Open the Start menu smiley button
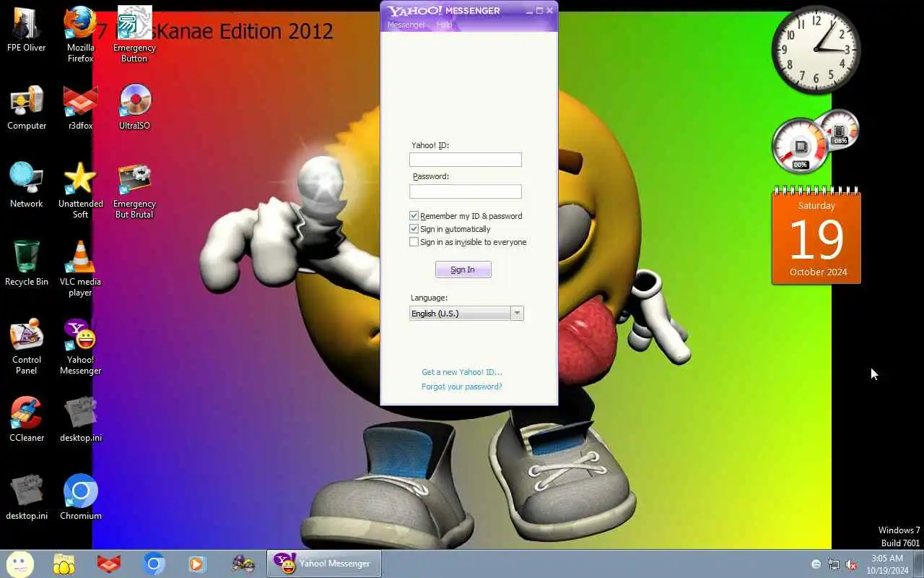The height and width of the screenshot is (578, 924). pyautogui.click(x=19, y=564)
